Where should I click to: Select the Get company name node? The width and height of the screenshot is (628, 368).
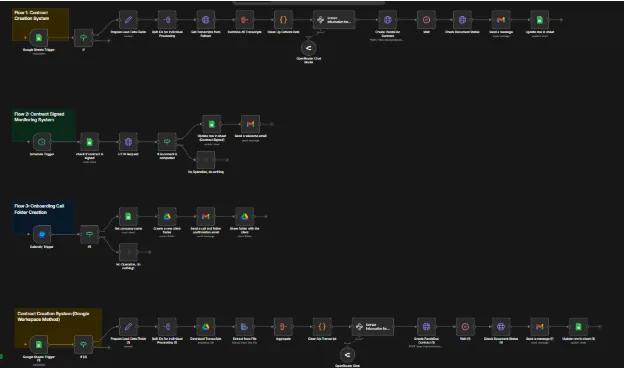pyautogui.click(x=128, y=216)
